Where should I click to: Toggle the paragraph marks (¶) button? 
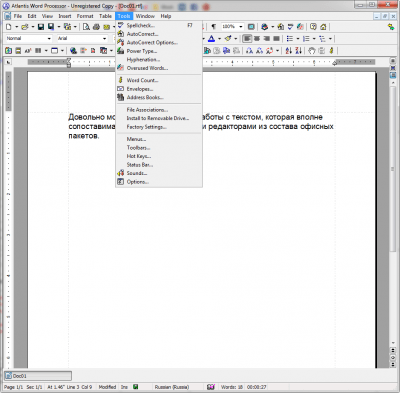point(214,27)
